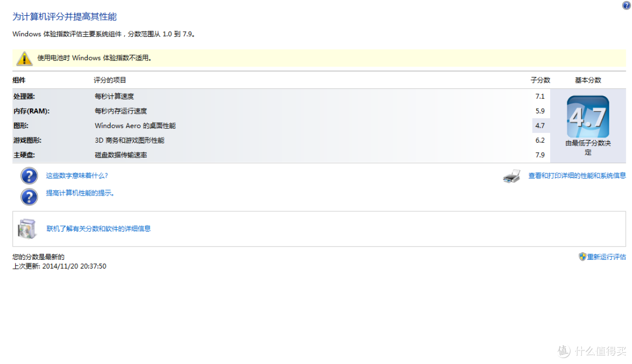The width and height of the screenshot is (632, 364).
Task: Click the question mark icon beside 这些数字意味着什么
Action: click(x=29, y=176)
